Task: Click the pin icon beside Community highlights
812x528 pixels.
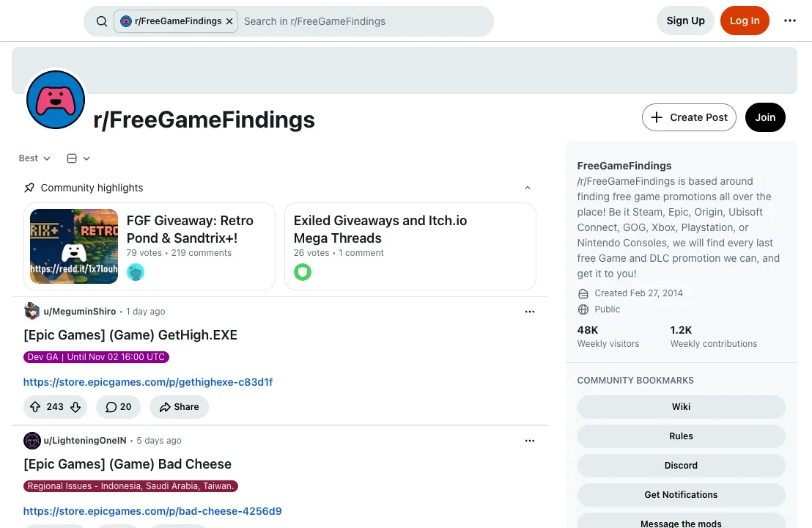Action: [x=29, y=188]
